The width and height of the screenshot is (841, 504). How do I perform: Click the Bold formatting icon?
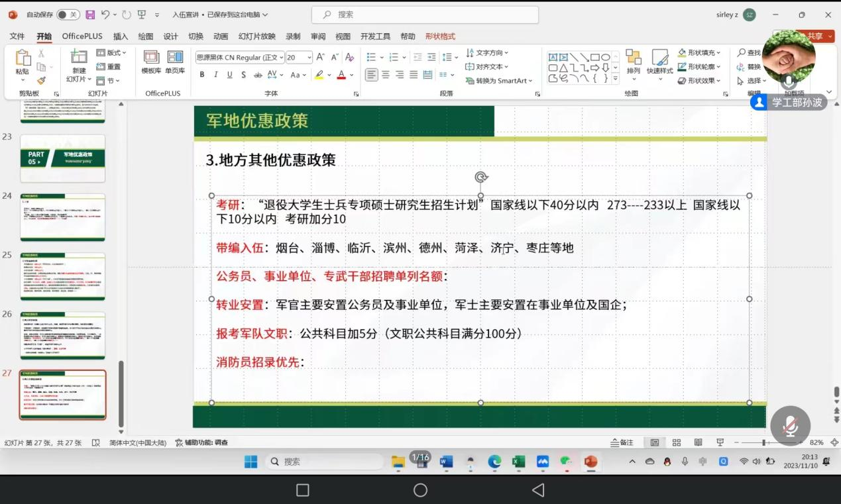pyautogui.click(x=202, y=75)
